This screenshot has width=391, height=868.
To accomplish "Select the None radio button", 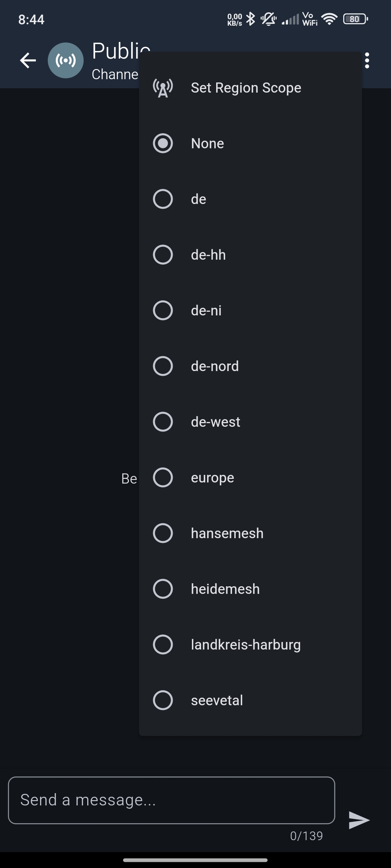I will 163,143.
